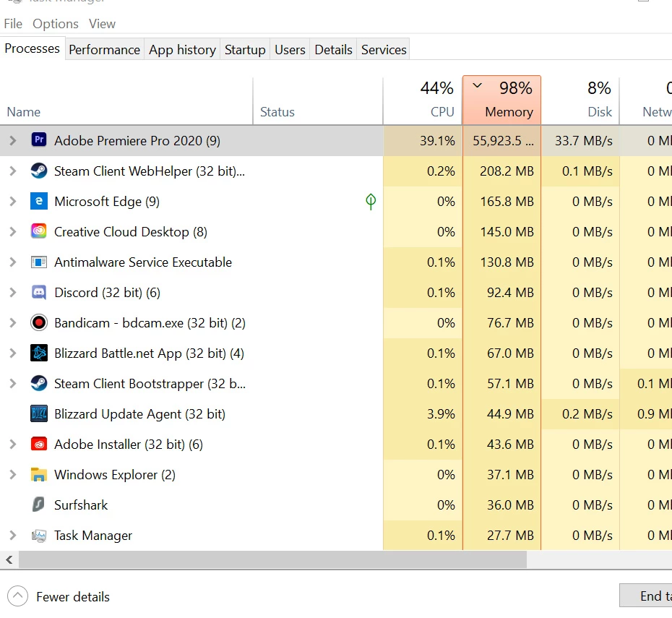The image size is (672, 618).
Task: Expand Antimalware Service Executable row
Action: click(13, 262)
